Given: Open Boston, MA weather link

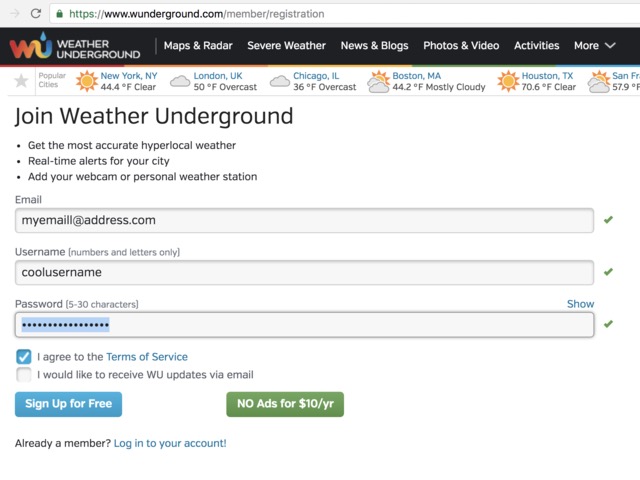Looking at the screenshot, I should [416, 76].
